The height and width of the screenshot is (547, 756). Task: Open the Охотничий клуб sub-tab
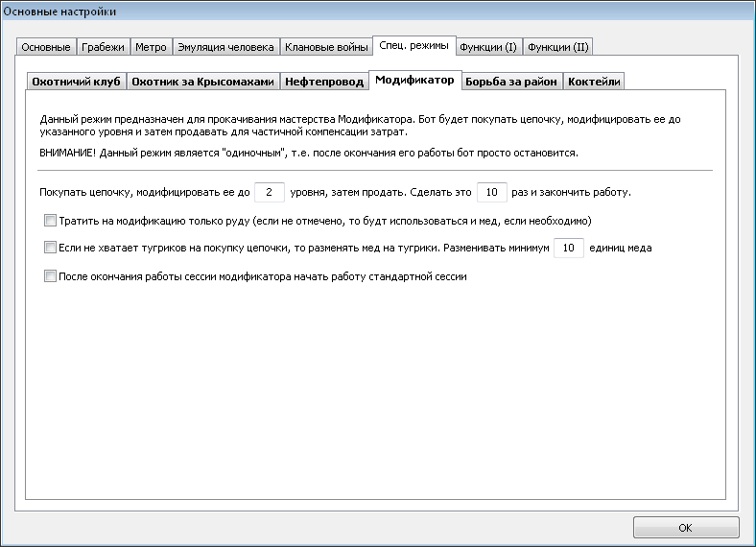tap(76, 82)
